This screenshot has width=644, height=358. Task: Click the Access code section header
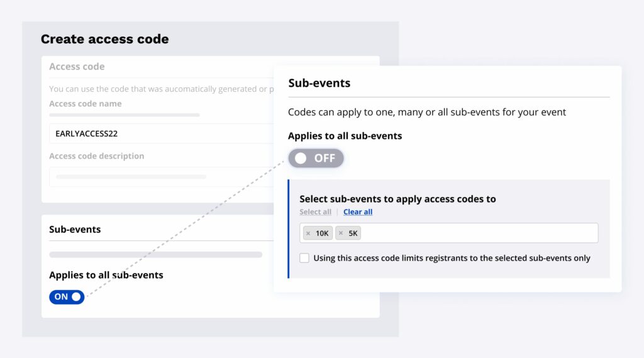pos(77,67)
